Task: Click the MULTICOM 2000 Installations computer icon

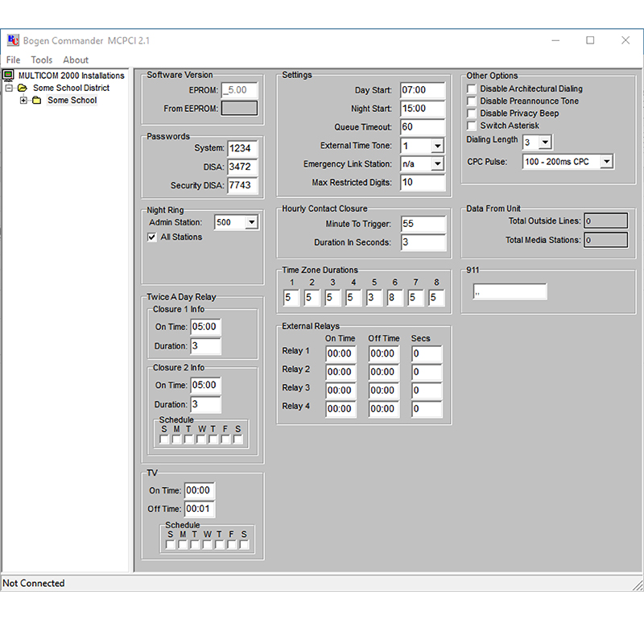Action: (10, 76)
